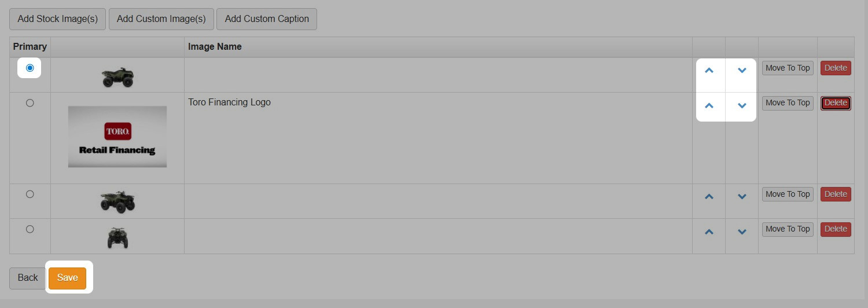The width and height of the screenshot is (868, 308).
Task: Go Back to previous page
Action: [28, 278]
